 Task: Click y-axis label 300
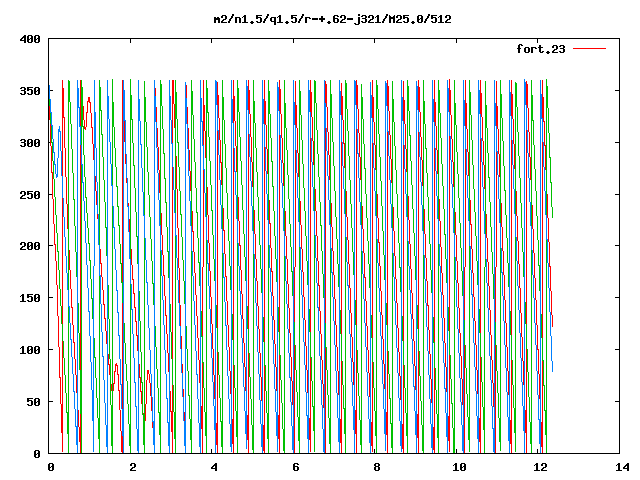30,143
